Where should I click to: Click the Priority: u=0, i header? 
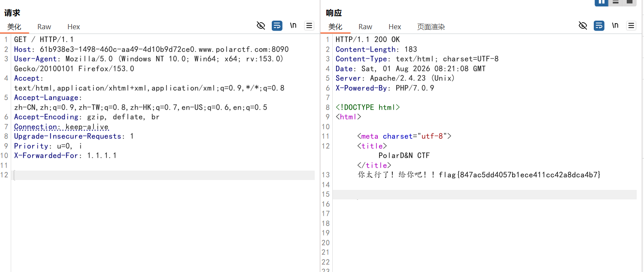point(48,146)
